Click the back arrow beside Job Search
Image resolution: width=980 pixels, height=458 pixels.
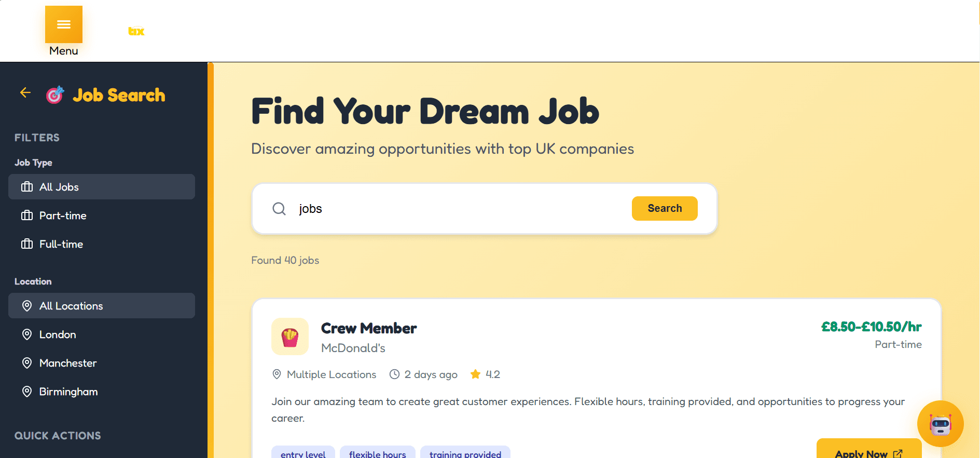coord(24,92)
